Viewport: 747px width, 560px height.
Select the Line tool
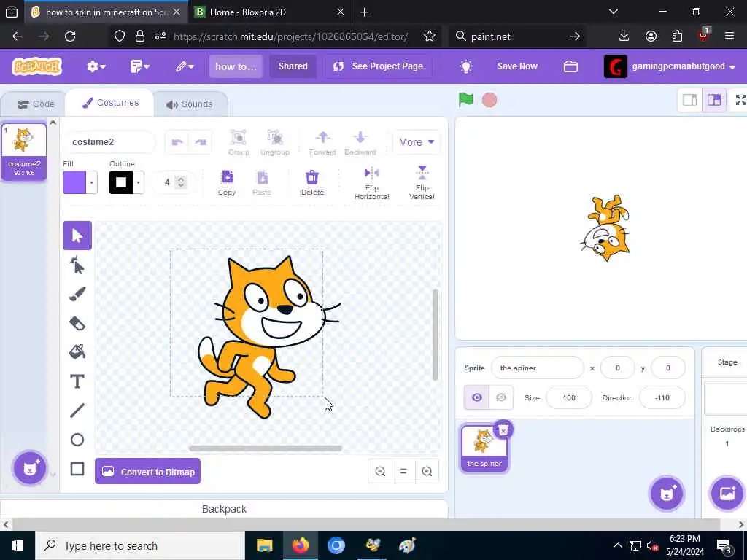click(x=77, y=411)
